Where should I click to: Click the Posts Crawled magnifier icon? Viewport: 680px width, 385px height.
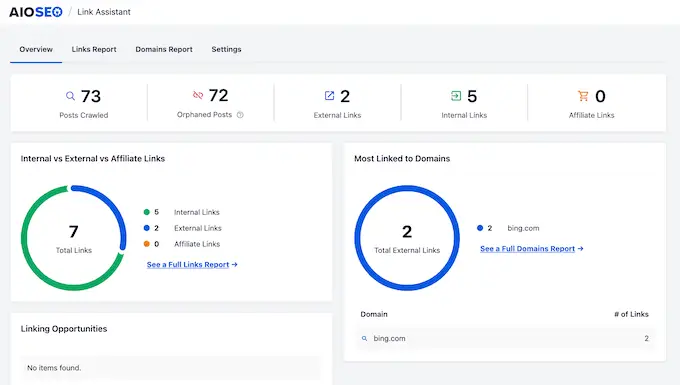[70, 96]
